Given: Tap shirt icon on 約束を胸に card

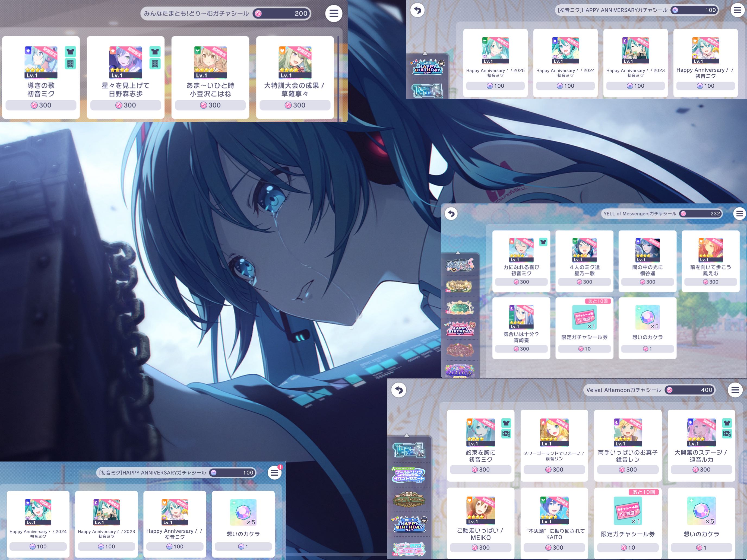Looking at the screenshot, I should [506, 423].
